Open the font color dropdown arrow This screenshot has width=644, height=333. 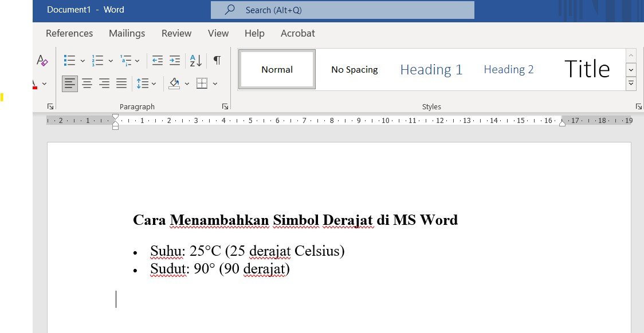click(44, 84)
